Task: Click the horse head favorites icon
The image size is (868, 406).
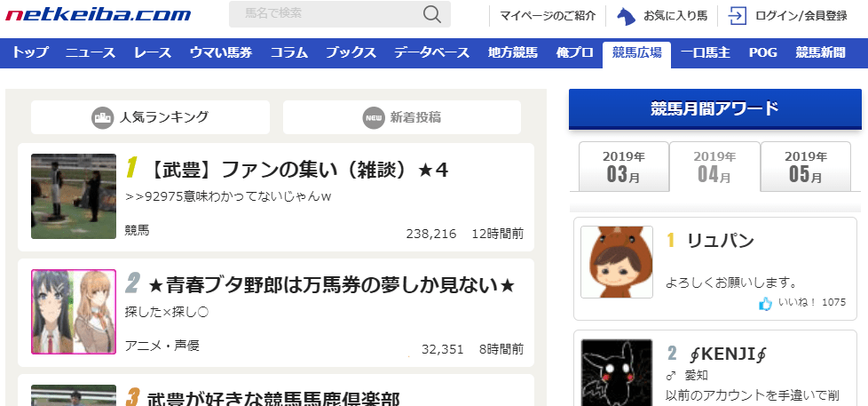Action: 626,16
